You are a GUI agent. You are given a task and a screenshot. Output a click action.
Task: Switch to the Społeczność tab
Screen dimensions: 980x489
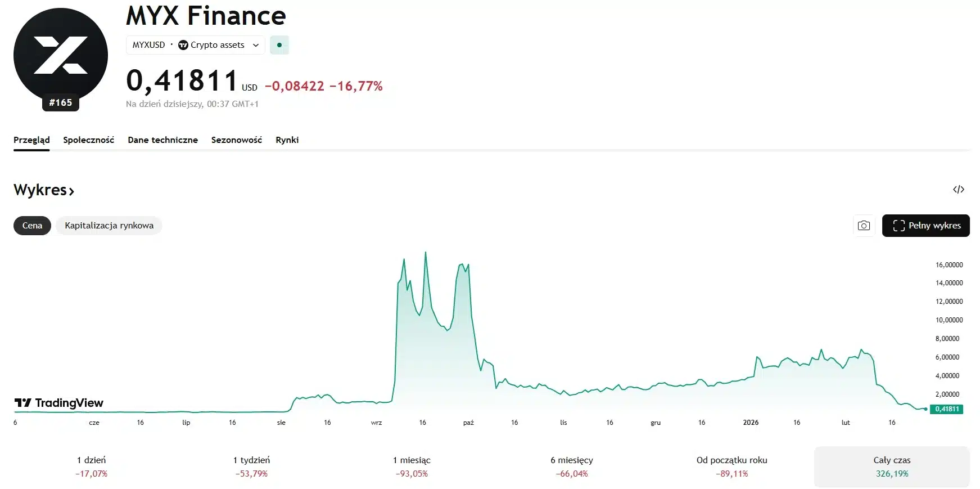click(x=88, y=140)
